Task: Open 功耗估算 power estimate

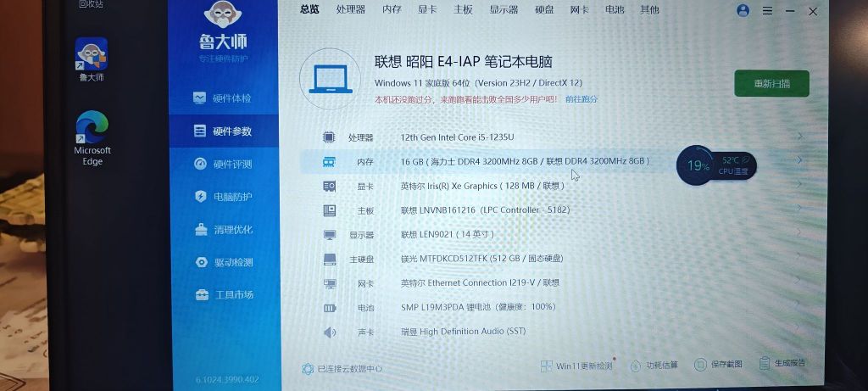Action: pos(654,365)
